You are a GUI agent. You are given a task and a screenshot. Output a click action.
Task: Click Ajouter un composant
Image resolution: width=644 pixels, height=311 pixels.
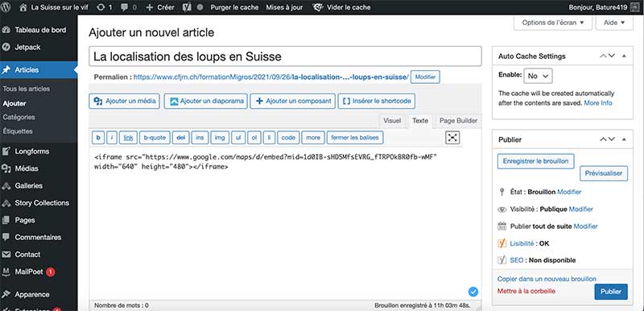(x=293, y=101)
